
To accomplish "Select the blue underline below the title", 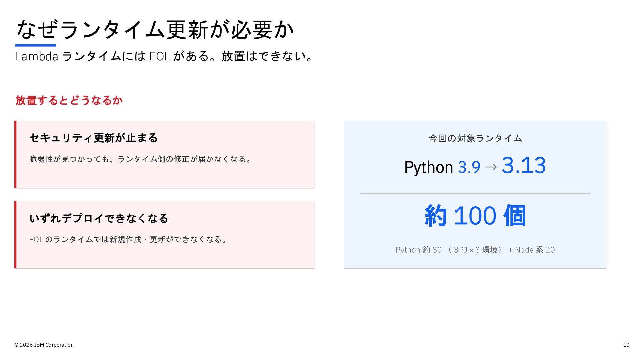I will pyautogui.click(x=36, y=45).
